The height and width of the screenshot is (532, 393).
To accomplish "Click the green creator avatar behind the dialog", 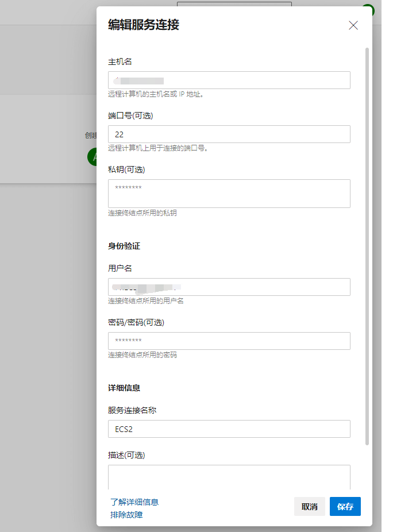I will click(92, 156).
